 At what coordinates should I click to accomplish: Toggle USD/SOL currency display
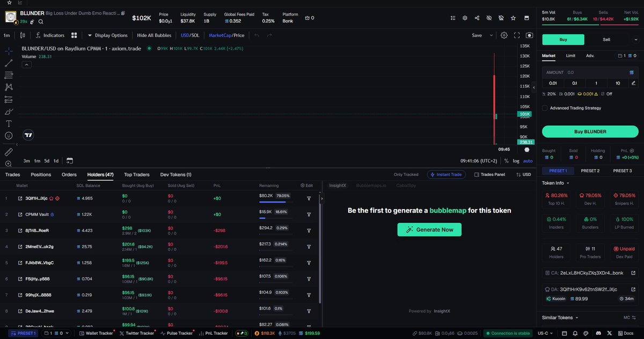pyautogui.click(x=190, y=35)
